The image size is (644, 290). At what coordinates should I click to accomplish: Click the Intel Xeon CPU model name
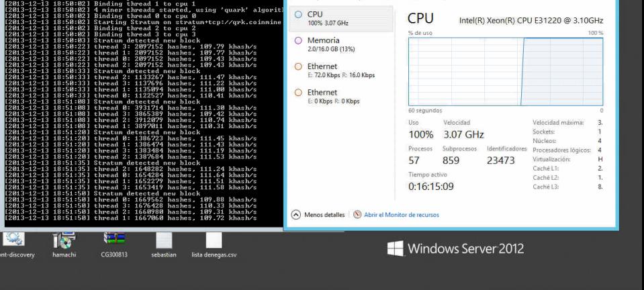(x=532, y=21)
